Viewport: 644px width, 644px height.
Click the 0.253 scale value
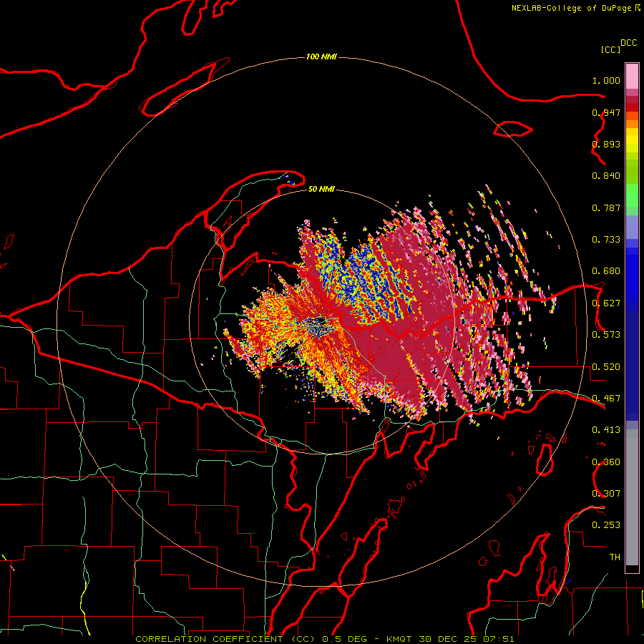tap(606, 525)
